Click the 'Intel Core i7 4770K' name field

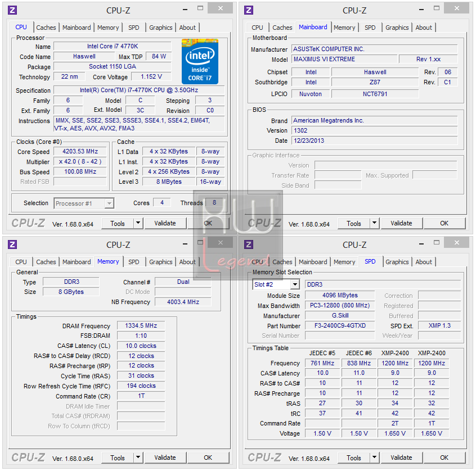pyautogui.click(x=113, y=47)
